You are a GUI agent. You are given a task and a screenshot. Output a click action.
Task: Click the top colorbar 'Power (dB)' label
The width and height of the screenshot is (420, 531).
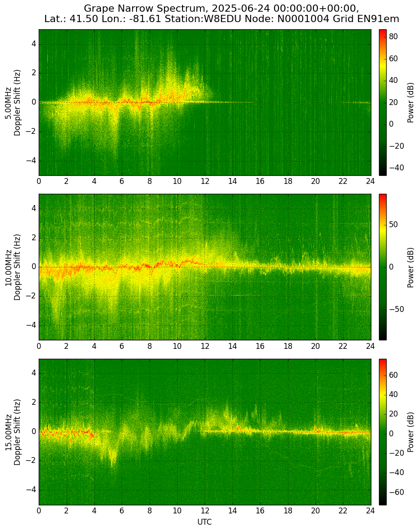(x=410, y=103)
